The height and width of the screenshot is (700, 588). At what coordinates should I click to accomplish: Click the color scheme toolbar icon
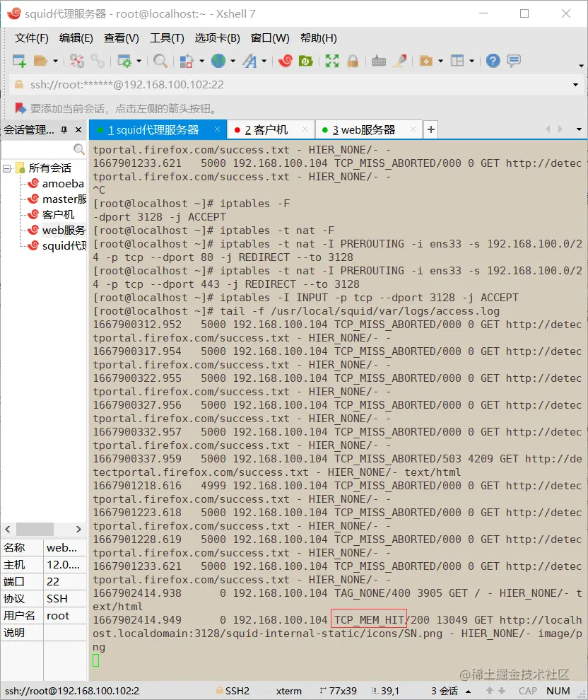tap(187, 61)
